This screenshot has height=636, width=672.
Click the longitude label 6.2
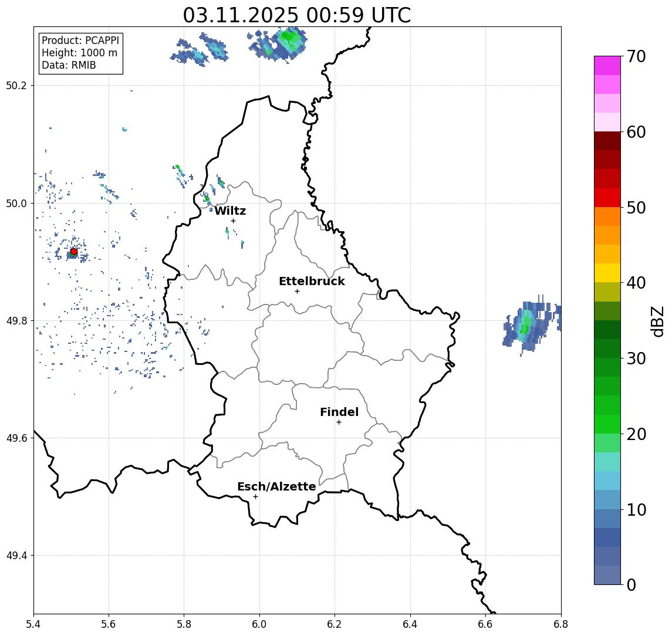point(335,624)
